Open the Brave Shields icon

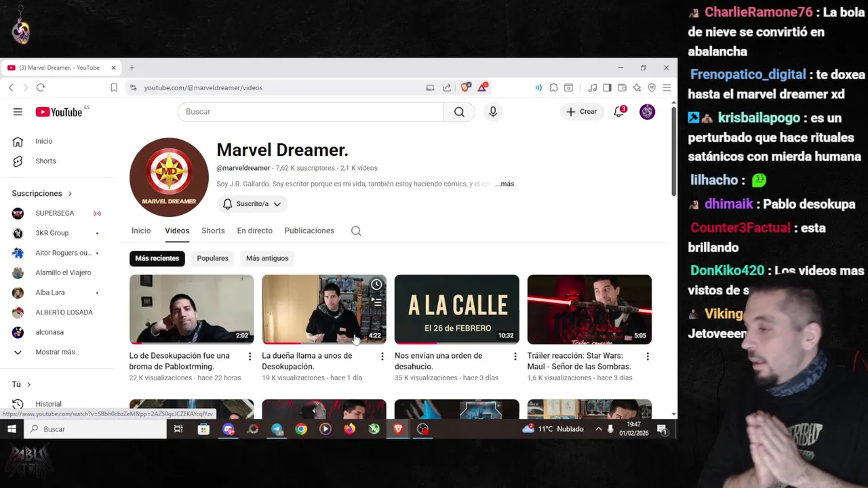465,87
